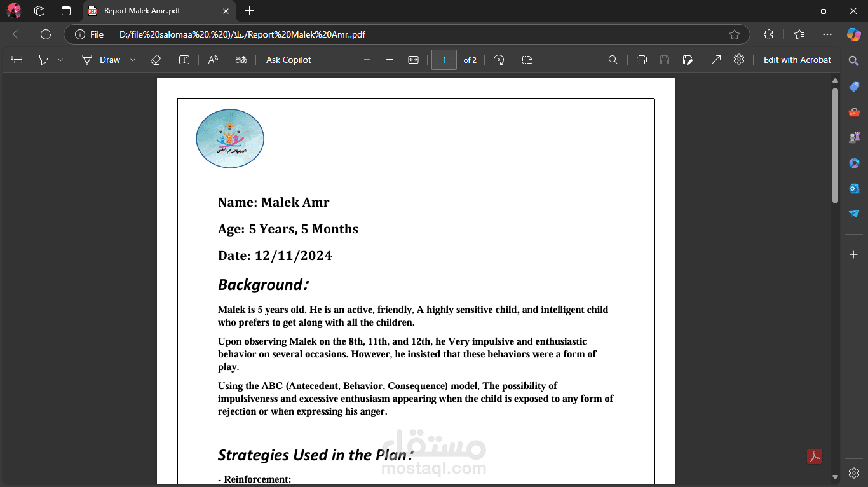
Task: Go back to the previous page
Action: pyautogui.click(x=18, y=34)
